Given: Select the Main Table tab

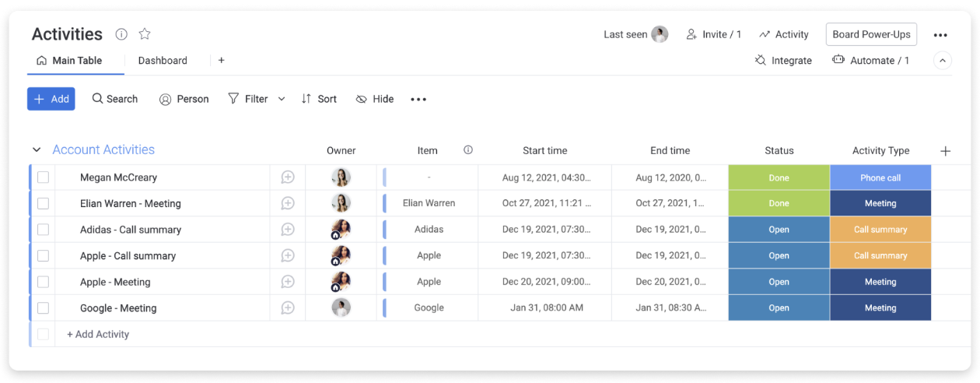Looking at the screenshot, I should pyautogui.click(x=69, y=60).
